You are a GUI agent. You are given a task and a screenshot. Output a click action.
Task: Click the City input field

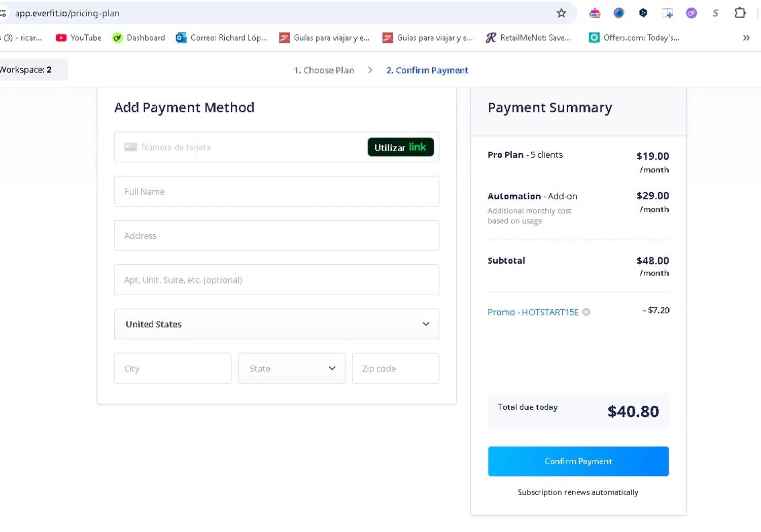[x=173, y=368]
